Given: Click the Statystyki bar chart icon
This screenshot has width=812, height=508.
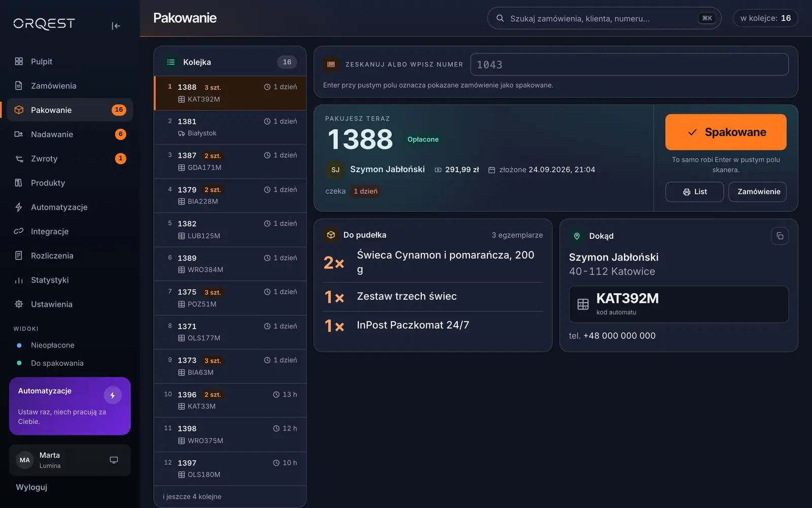Looking at the screenshot, I should (19, 280).
